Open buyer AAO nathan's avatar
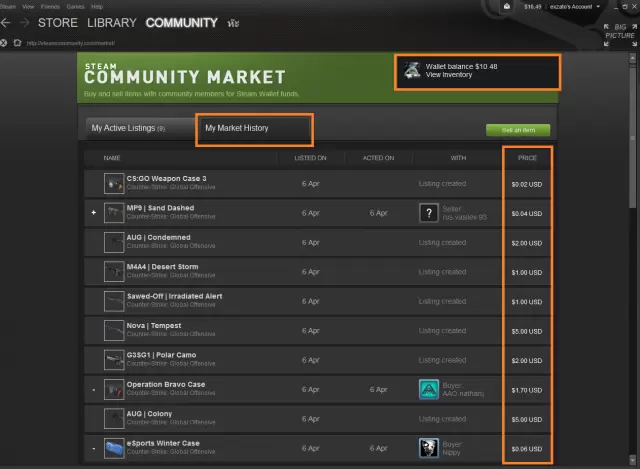 click(429, 389)
